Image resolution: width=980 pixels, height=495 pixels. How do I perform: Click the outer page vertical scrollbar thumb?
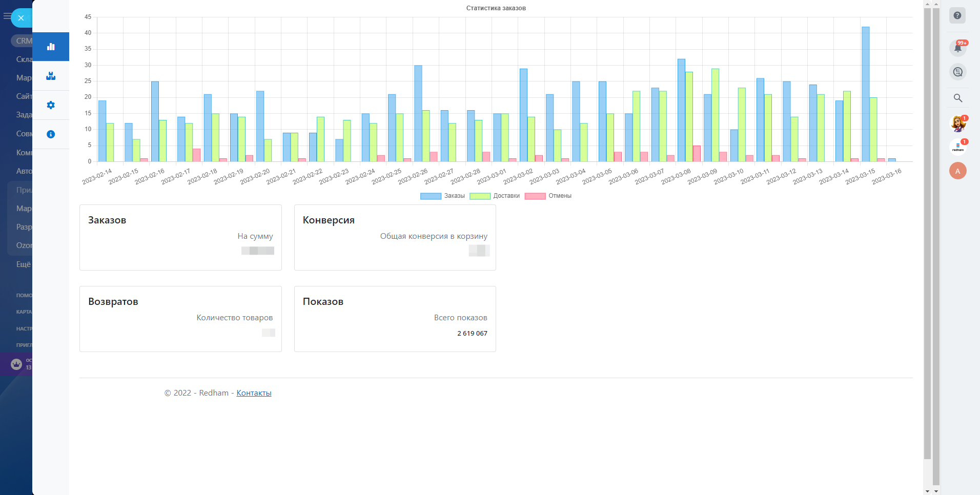click(x=936, y=246)
